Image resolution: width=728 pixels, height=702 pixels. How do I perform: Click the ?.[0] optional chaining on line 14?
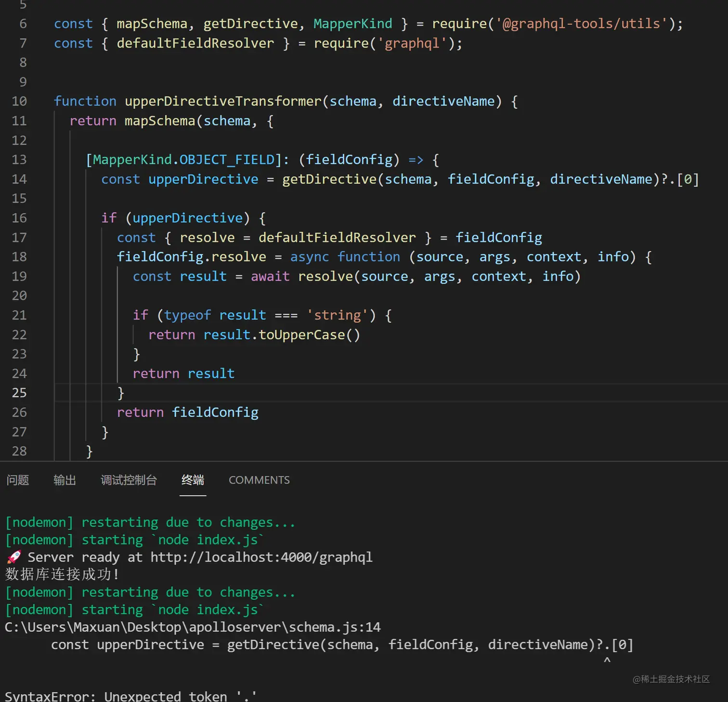[680, 179]
